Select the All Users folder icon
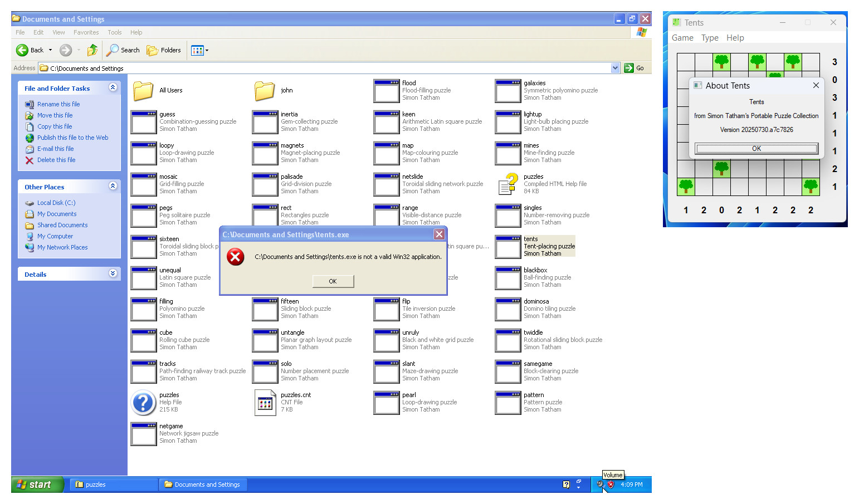Image resolution: width=859 pixels, height=504 pixels. [143, 90]
